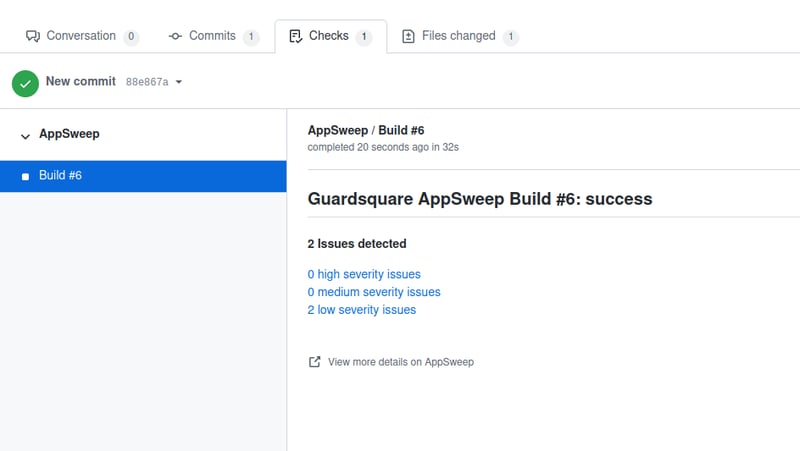Open the 0 medium severity issues link
The image size is (800, 451).
[x=374, y=292]
